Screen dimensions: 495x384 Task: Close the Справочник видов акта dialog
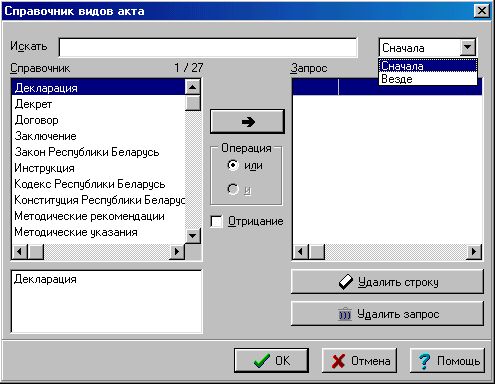[x=482, y=11]
